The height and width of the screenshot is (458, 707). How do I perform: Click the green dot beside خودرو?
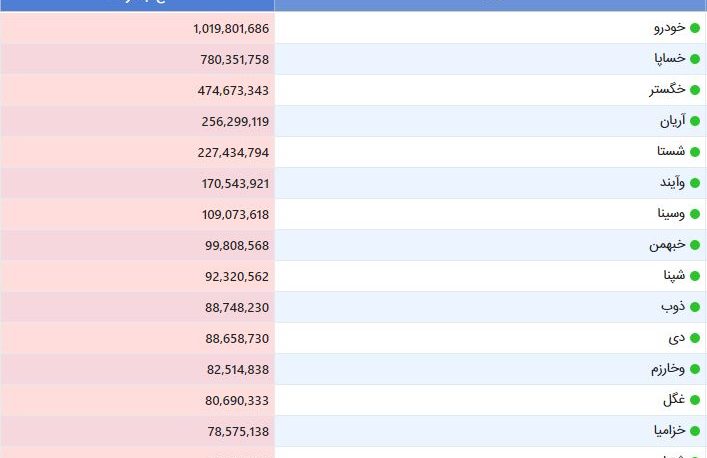click(x=695, y=28)
